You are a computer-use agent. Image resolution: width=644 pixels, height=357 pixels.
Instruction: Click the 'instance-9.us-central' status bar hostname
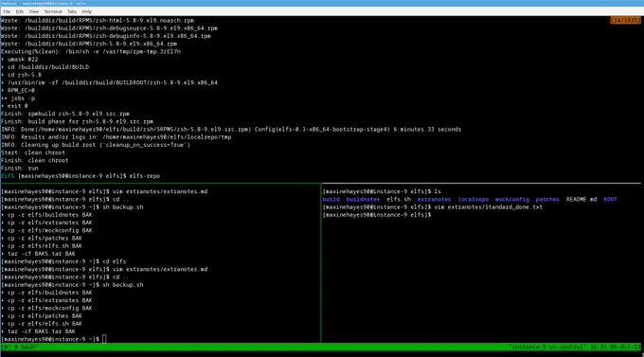point(547,348)
